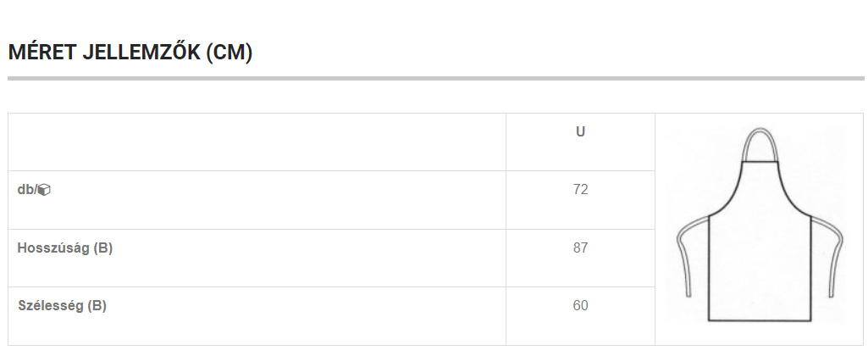Click the gray divider line below the heading
The height and width of the screenshot is (356, 868).
[435, 78]
